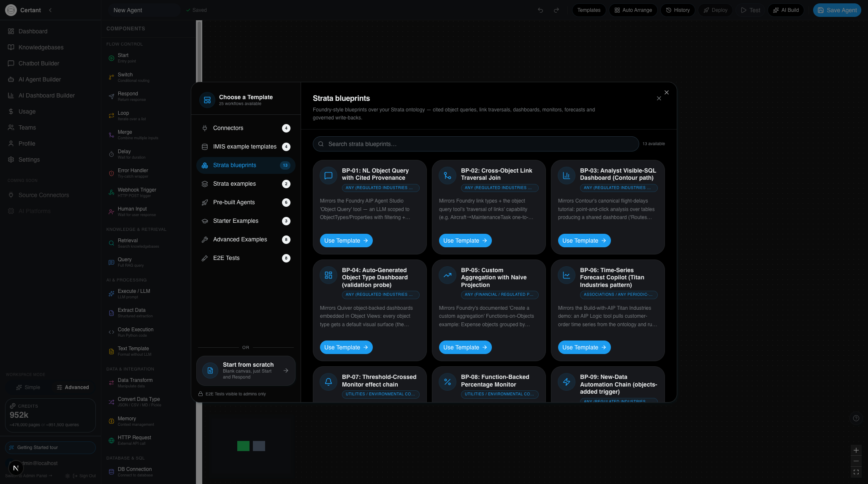Image resolution: width=868 pixels, height=484 pixels.
Task: Select the Switch component
Action: (148, 77)
